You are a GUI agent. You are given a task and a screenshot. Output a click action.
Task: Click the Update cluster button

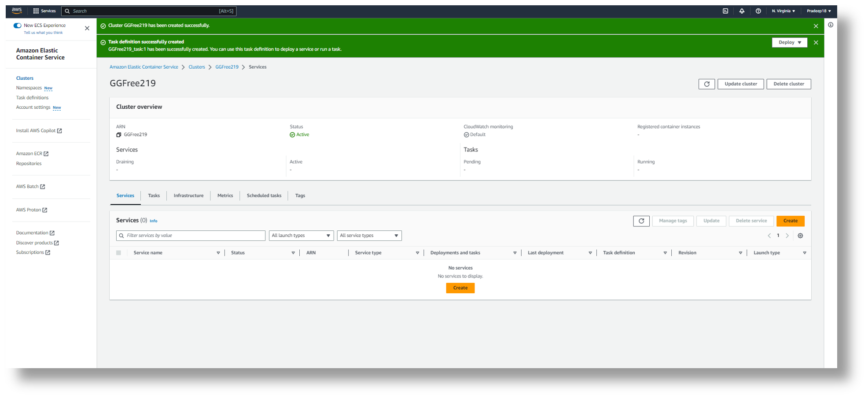pos(741,84)
